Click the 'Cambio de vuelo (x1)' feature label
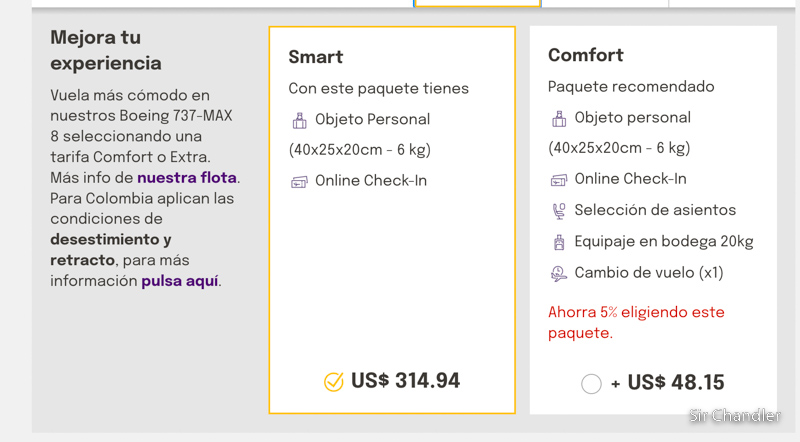Image resolution: width=800 pixels, height=442 pixels. (x=649, y=273)
